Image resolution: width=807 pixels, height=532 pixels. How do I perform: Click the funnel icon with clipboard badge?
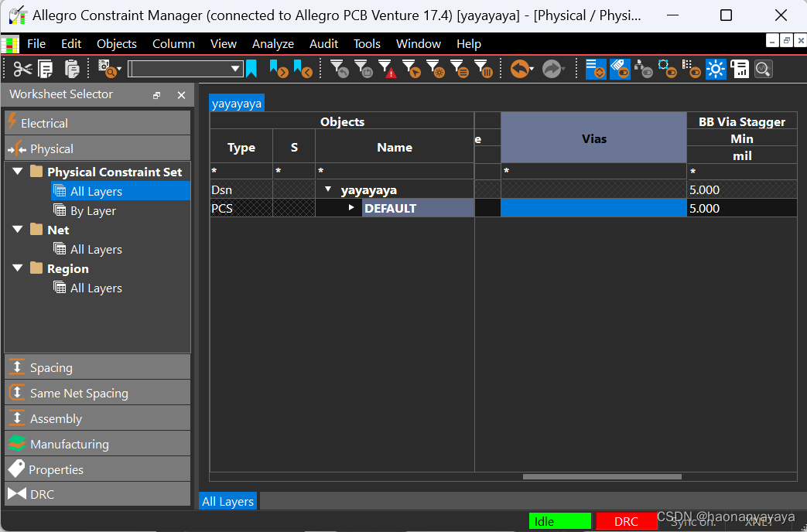364,69
